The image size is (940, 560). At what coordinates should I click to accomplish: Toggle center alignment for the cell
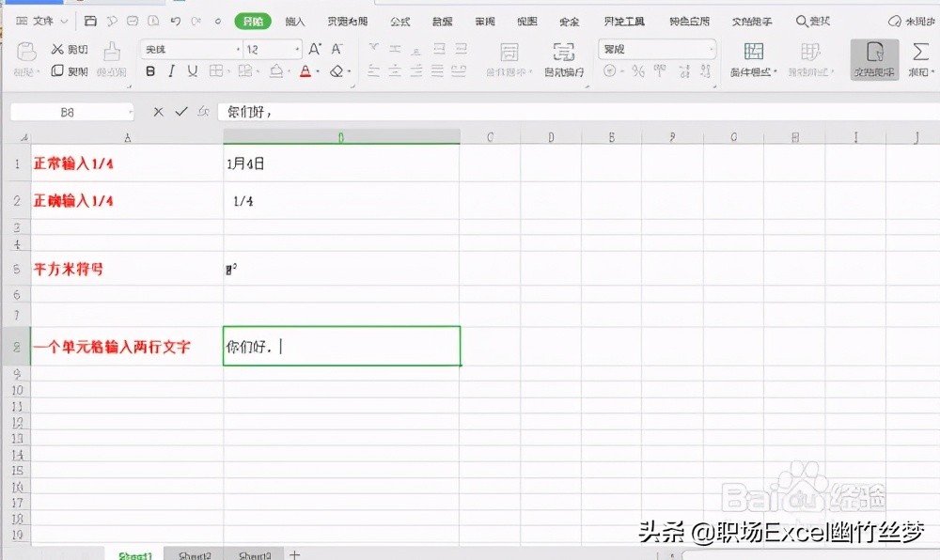(x=397, y=71)
